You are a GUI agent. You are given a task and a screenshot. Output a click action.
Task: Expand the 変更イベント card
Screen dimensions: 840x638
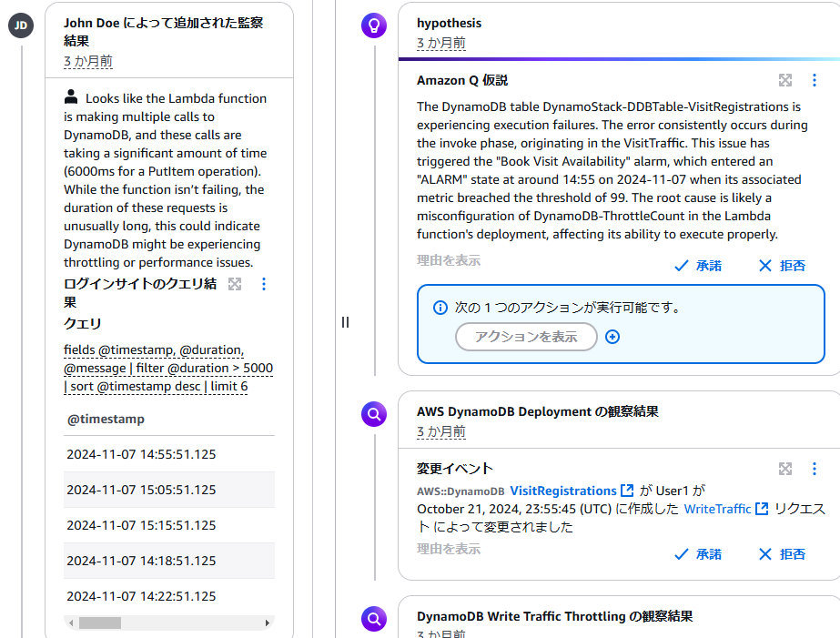(x=785, y=469)
